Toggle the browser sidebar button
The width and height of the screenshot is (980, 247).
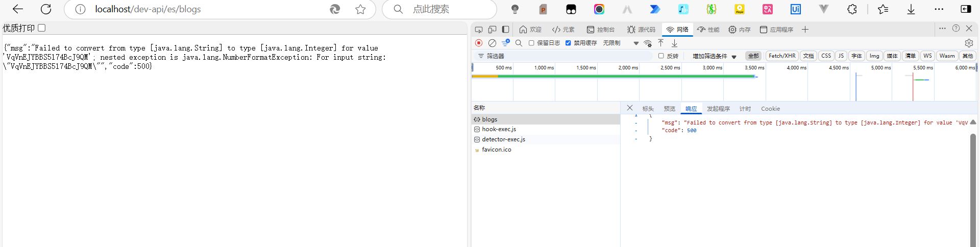[x=966, y=9]
